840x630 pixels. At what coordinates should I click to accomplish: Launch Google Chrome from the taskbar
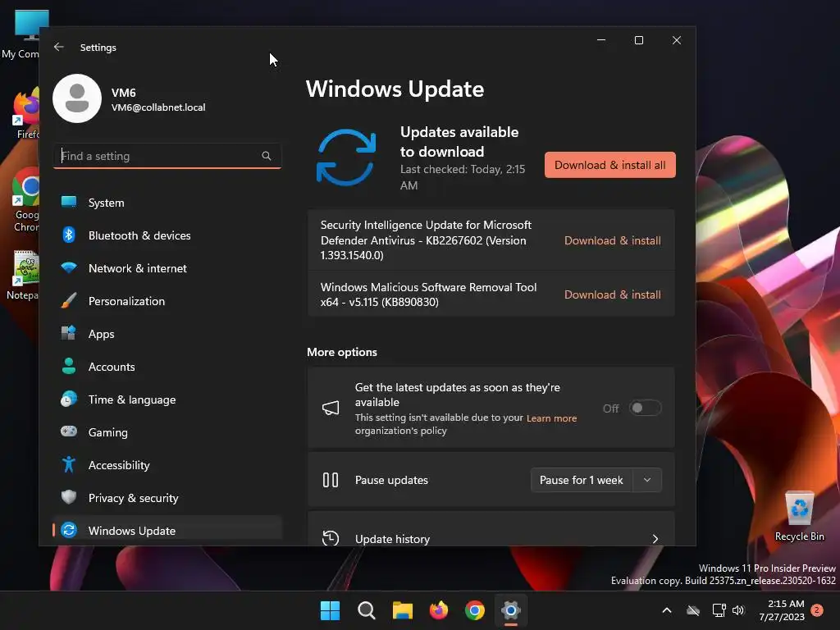click(475, 610)
